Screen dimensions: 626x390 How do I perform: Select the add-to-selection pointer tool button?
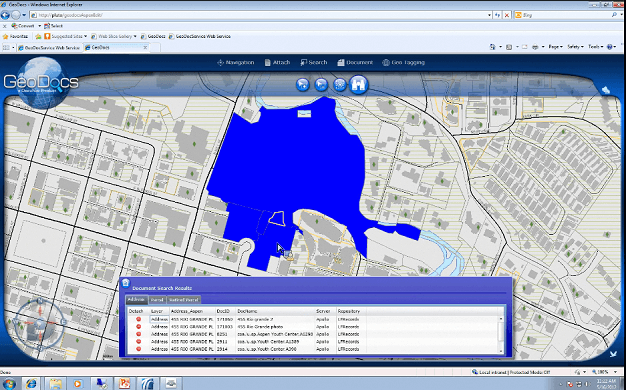pyautogui.click(x=303, y=84)
